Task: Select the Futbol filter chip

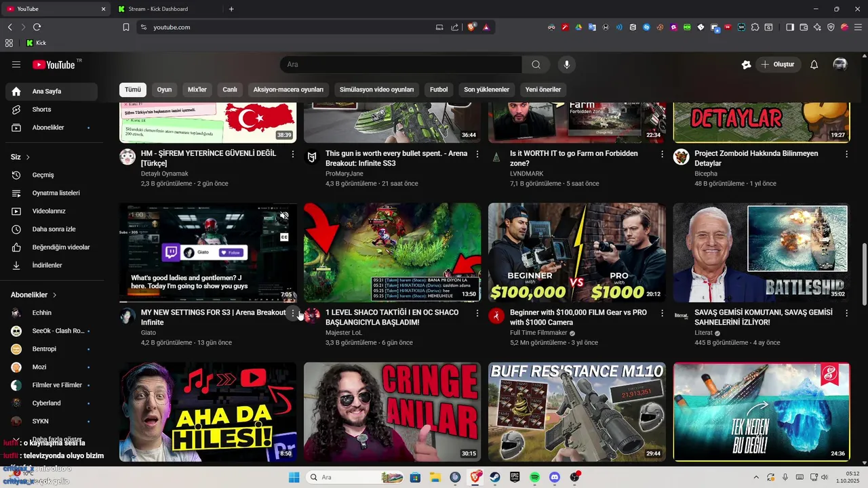Action: (x=439, y=89)
